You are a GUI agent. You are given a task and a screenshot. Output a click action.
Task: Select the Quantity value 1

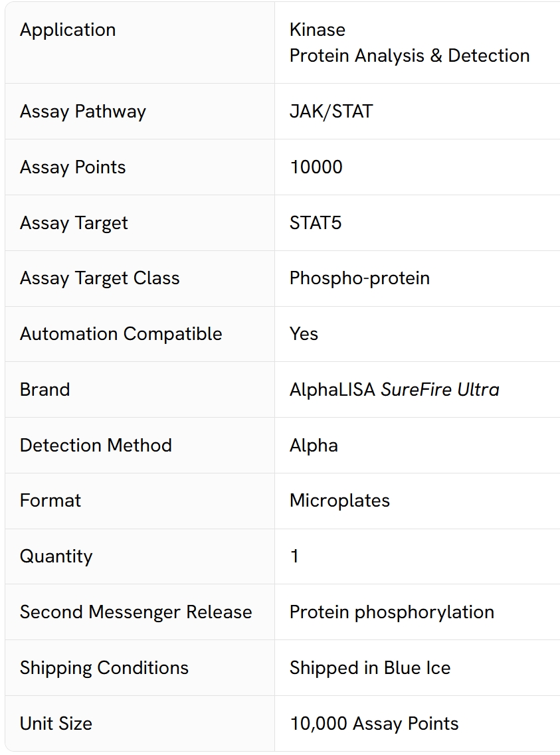tap(294, 556)
